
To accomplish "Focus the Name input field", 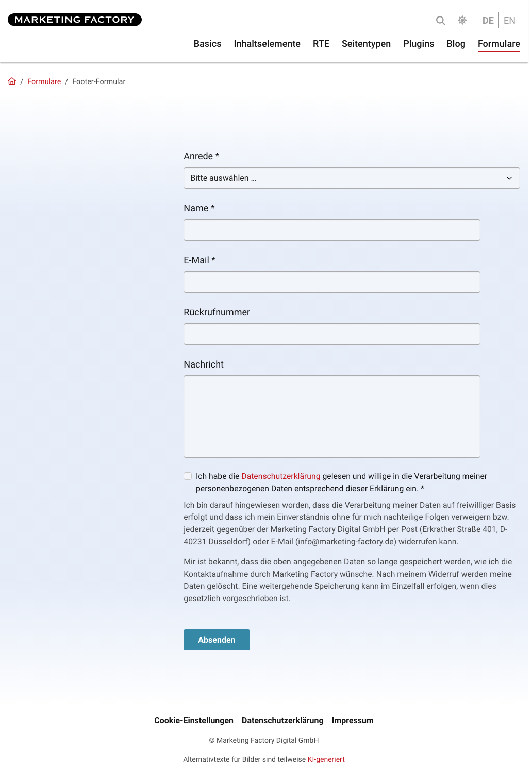I will click(x=332, y=230).
